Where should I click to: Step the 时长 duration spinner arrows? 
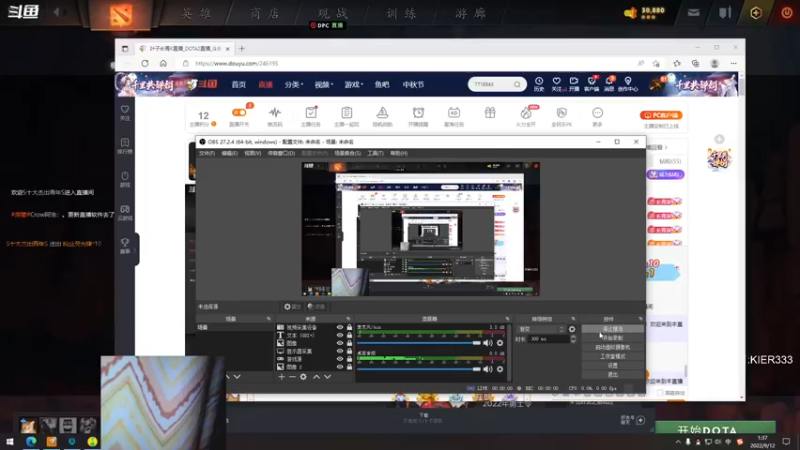[x=573, y=339]
